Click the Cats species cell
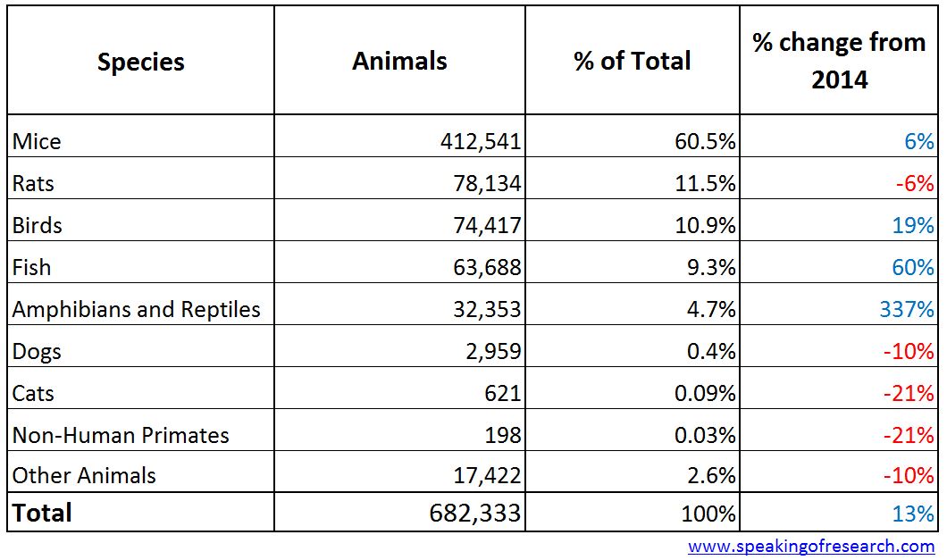The image size is (947, 560). [x=34, y=393]
